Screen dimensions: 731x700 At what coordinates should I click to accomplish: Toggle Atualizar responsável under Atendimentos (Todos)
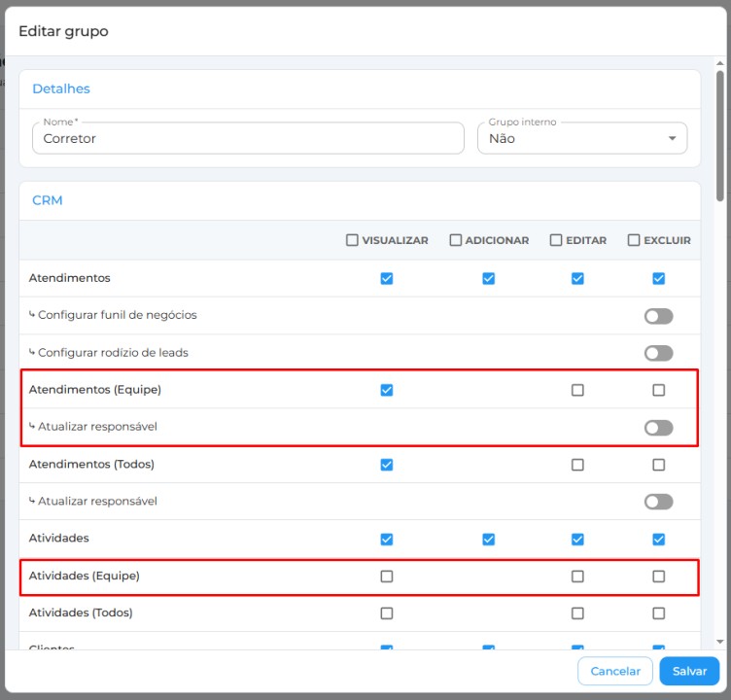click(658, 502)
